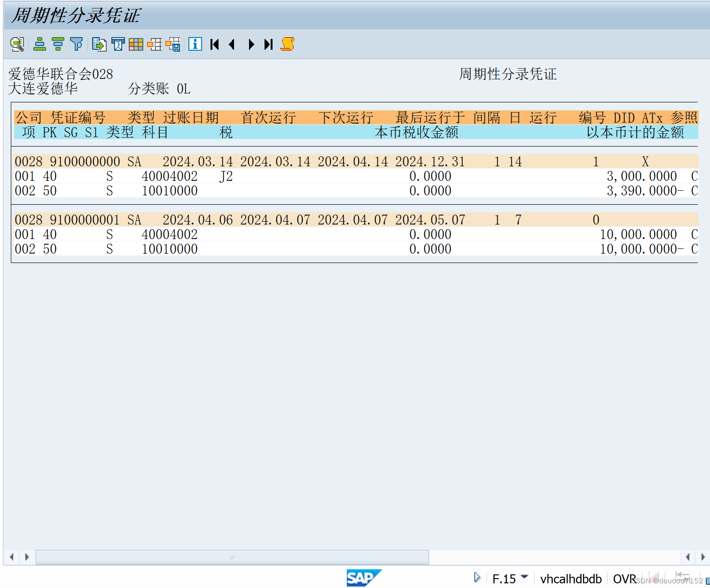Sort the list in ascending order
The height and width of the screenshot is (588, 710).
tap(39, 44)
